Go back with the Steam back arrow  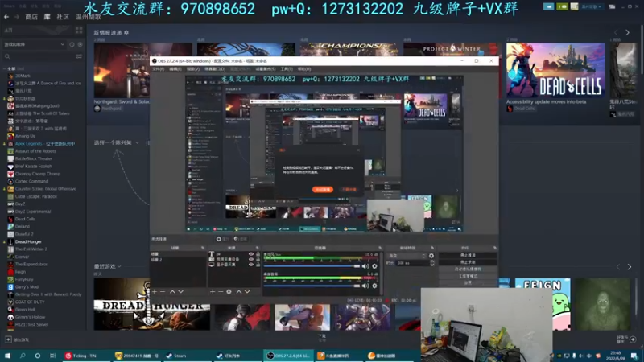click(x=6, y=17)
